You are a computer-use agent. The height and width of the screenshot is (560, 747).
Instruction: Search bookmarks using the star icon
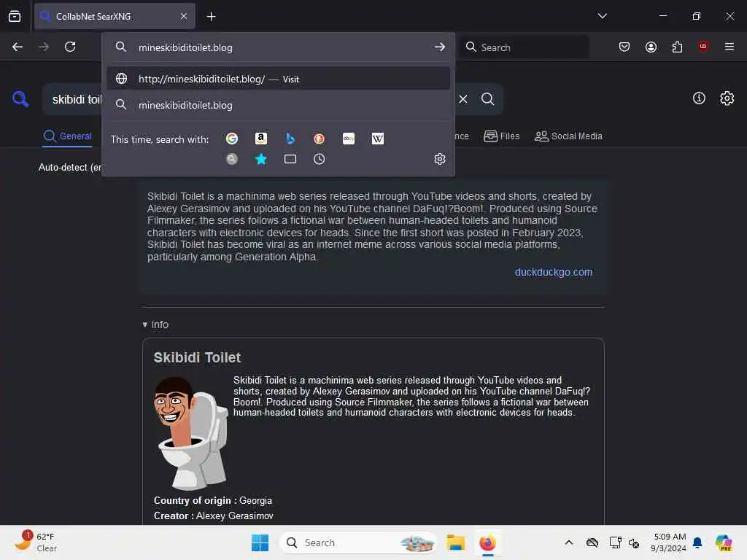point(261,159)
